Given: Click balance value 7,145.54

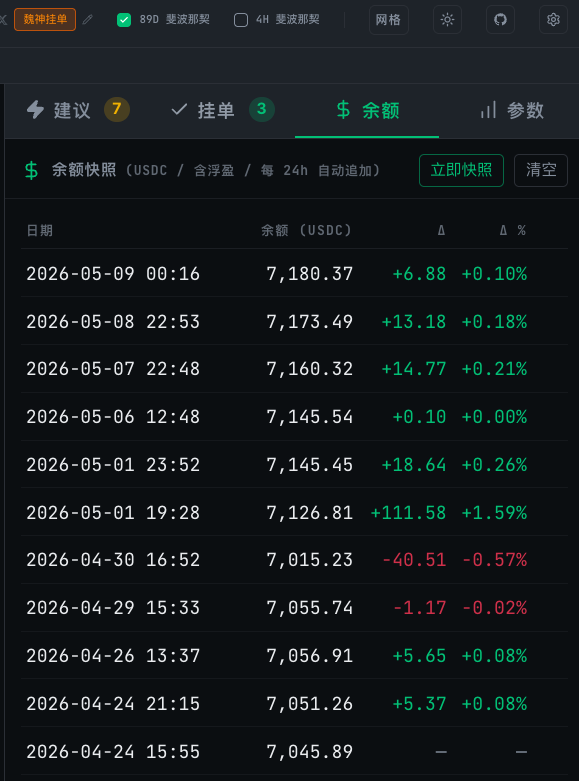Looking at the screenshot, I should tap(309, 417).
